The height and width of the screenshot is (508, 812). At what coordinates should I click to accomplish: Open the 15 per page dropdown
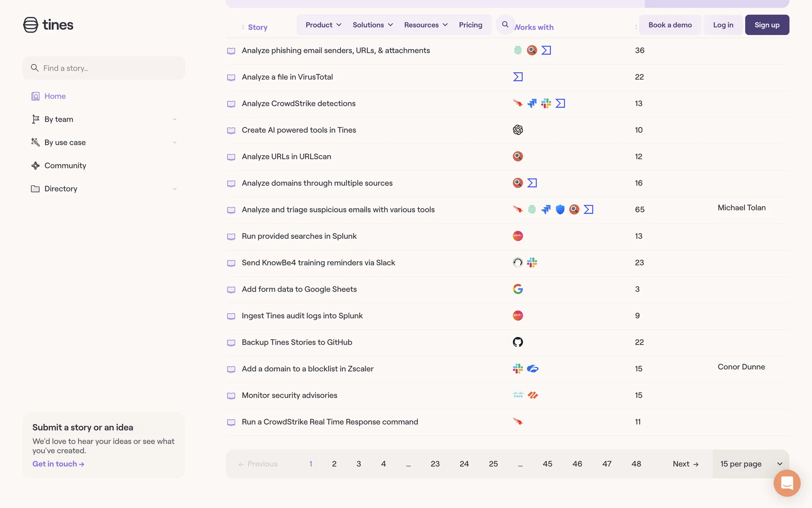coord(750,464)
